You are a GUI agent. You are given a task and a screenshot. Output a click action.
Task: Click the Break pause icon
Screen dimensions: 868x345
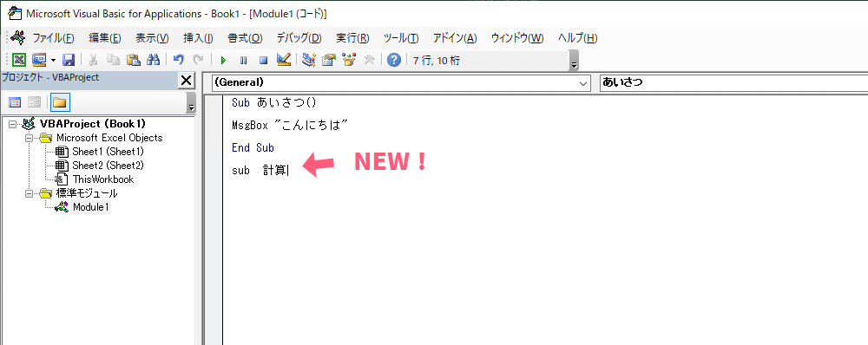point(244,60)
